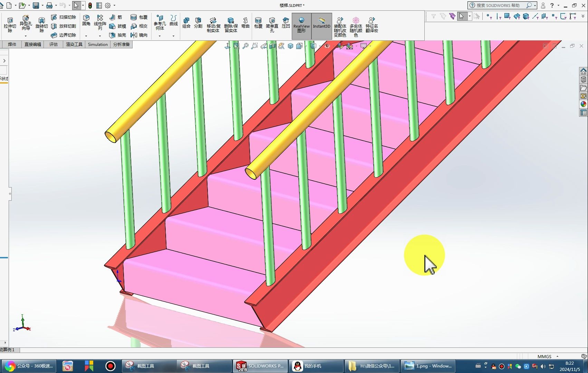Run 装配体随机改变颜色 macro

pos(340,27)
